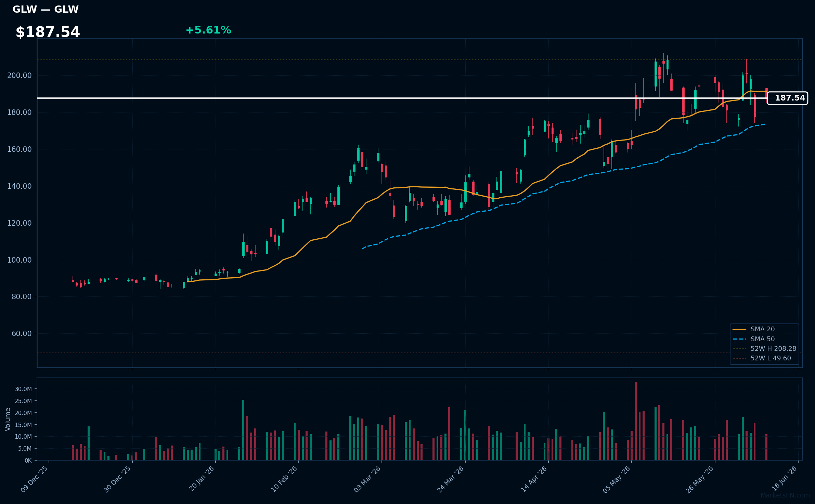Viewport: 815px width, 504px height.
Task: Click the 05 May '26 date label
Action: [617, 479]
